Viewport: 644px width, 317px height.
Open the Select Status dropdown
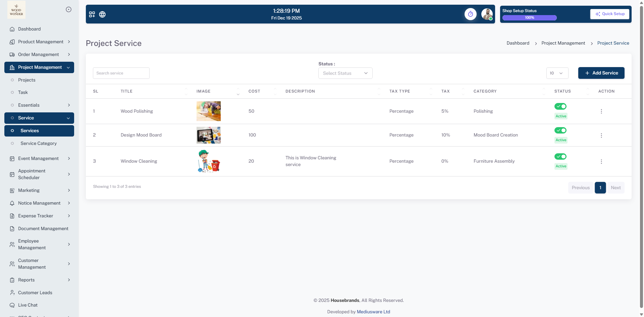(x=345, y=73)
